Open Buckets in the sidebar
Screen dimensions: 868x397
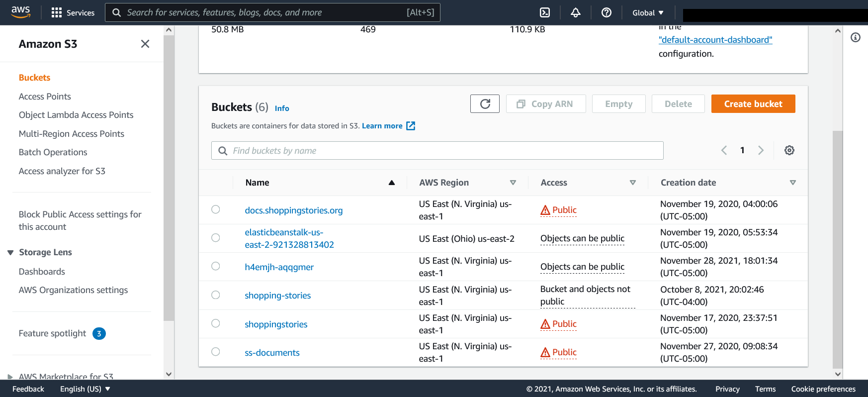34,78
